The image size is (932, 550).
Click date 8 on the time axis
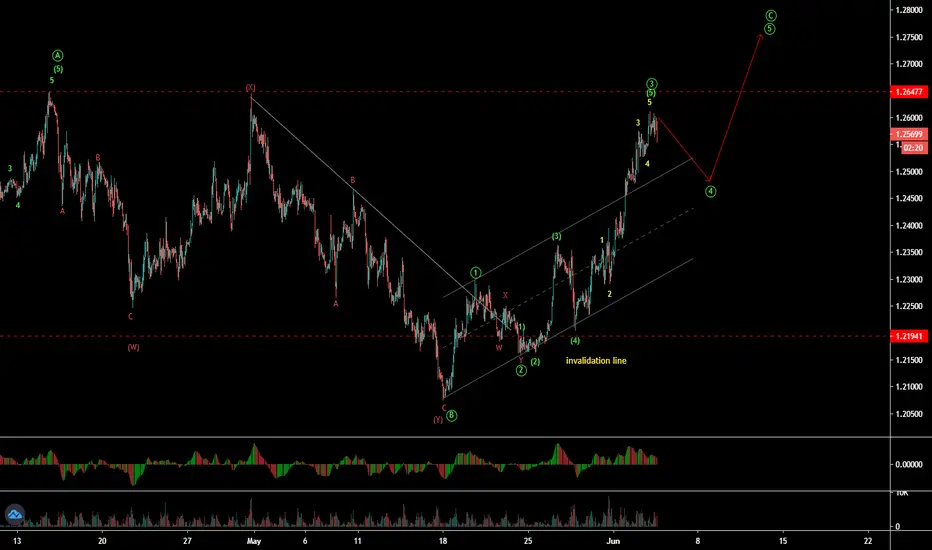click(698, 541)
